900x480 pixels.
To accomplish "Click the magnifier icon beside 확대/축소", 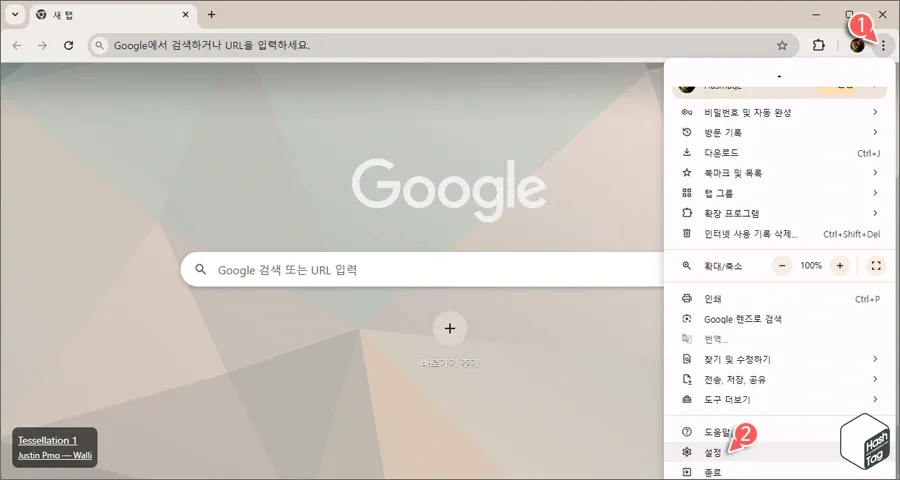I will [686, 266].
